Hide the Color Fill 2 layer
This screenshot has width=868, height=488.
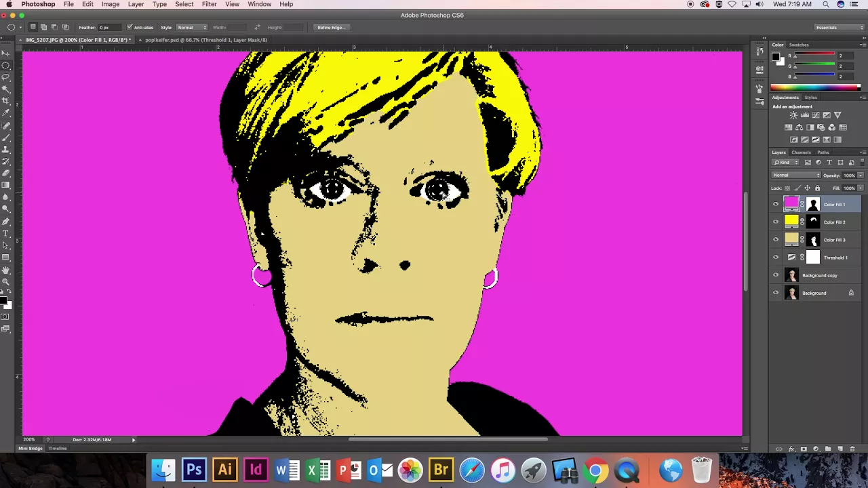tap(776, 222)
